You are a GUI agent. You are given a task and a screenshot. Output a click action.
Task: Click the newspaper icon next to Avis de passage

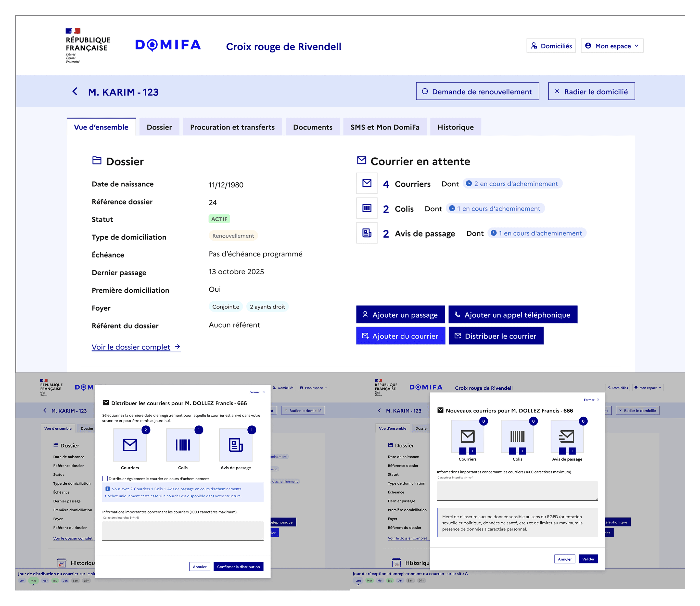(x=366, y=233)
